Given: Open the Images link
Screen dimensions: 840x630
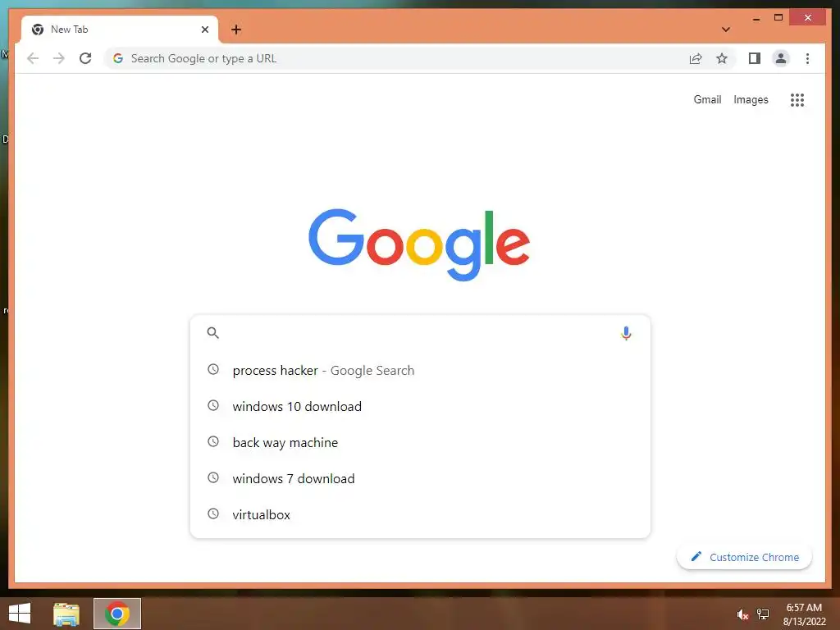Looking at the screenshot, I should [751, 99].
